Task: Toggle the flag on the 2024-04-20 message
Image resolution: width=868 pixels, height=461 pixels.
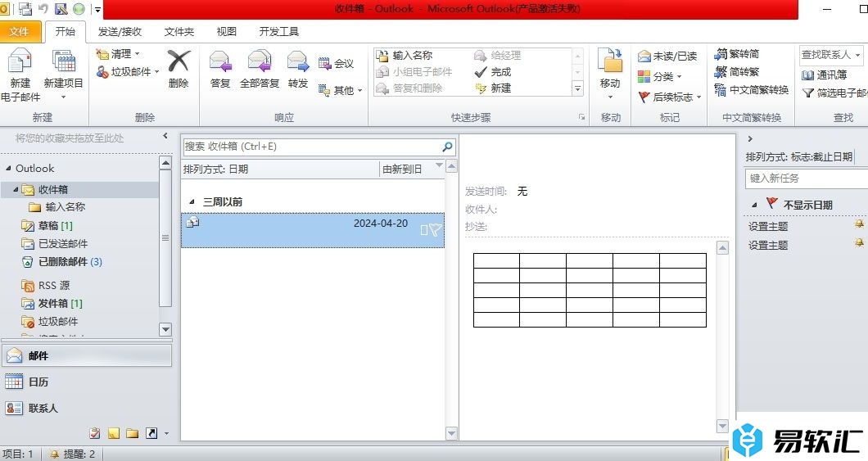Action: [x=436, y=229]
